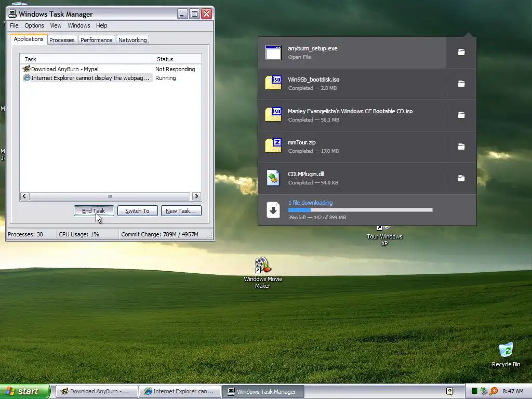The image size is (532, 399).
Task: Sort by the Status column header
Action: tap(177, 59)
